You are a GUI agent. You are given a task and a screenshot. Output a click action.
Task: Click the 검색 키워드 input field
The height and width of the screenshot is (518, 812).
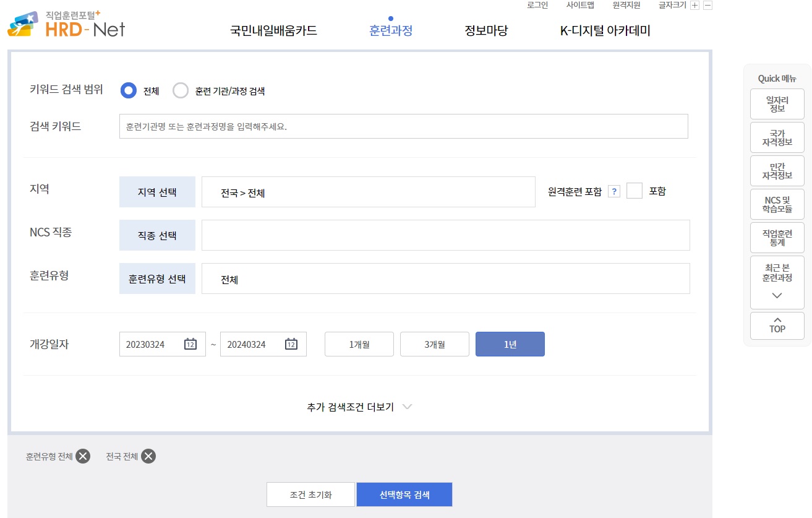(404, 126)
